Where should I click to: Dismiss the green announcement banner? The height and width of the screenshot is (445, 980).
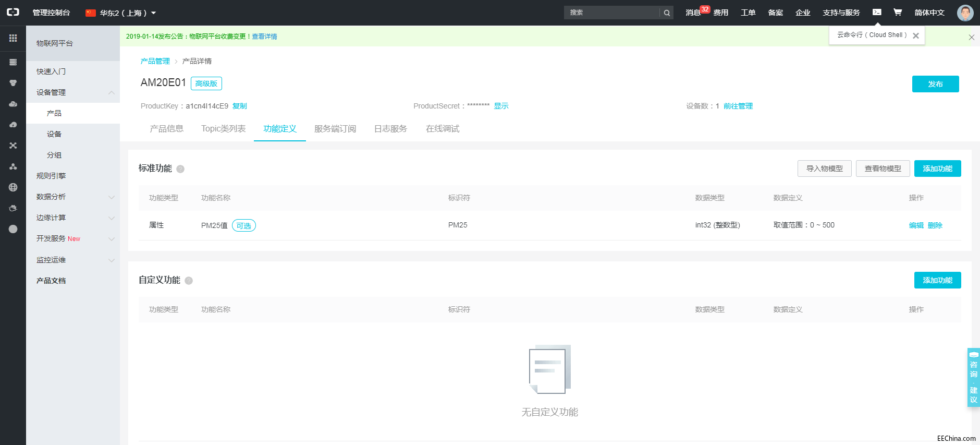pos(972,37)
